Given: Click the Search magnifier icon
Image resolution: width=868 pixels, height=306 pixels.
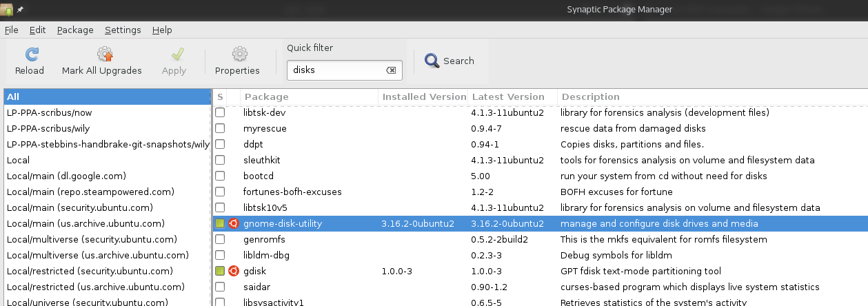Looking at the screenshot, I should (x=432, y=61).
